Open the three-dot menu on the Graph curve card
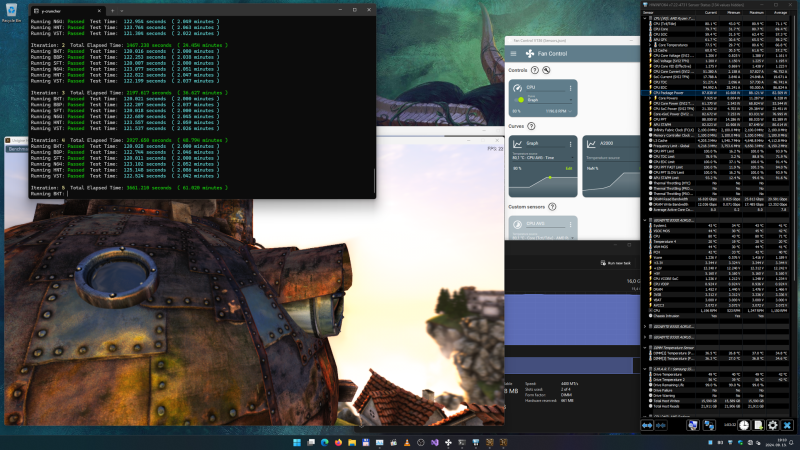Screen dimensions: 800x450 coord(570,144)
